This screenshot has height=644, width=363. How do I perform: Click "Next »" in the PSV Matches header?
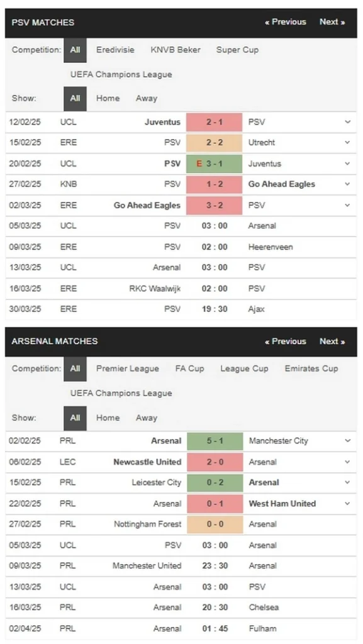coord(332,22)
